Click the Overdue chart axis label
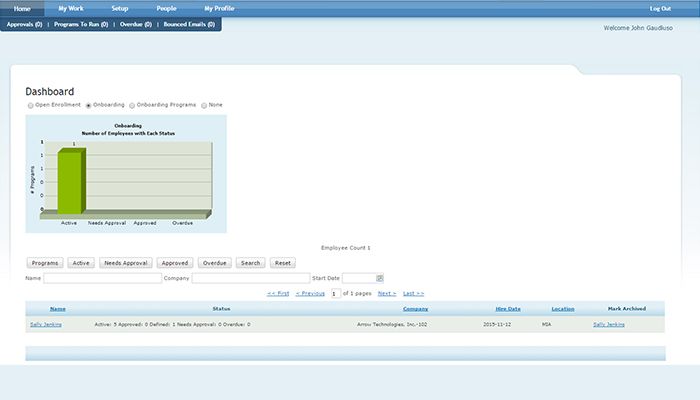 [x=183, y=223]
